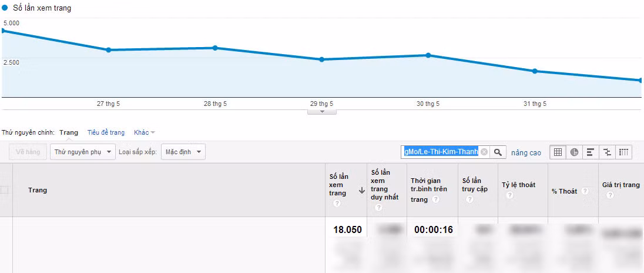The width and height of the screenshot is (644, 273).
Task: Sort by Giá trị trang column header
Action: (x=621, y=185)
